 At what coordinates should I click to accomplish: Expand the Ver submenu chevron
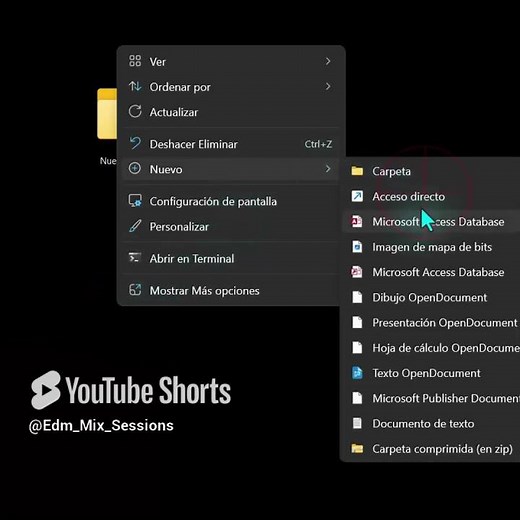tap(328, 61)
